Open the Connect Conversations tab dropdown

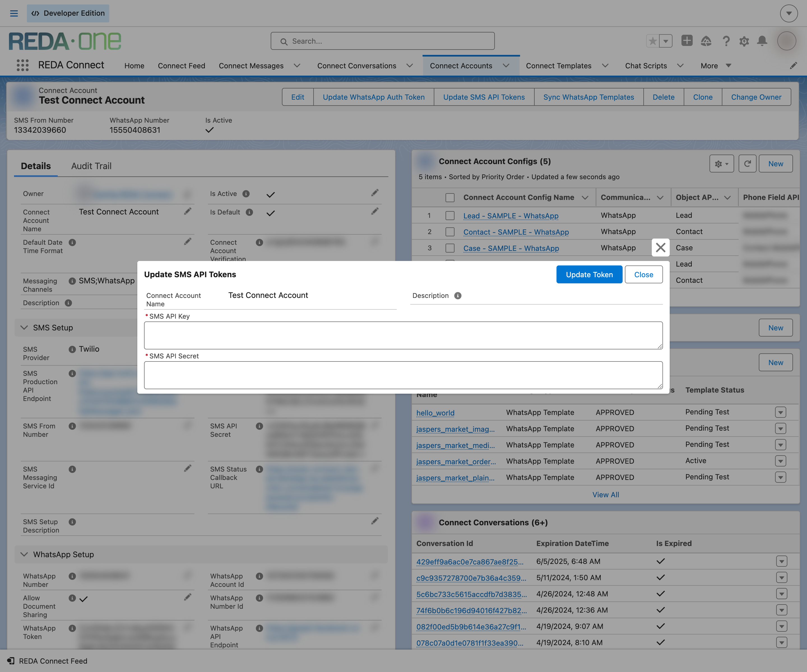tap(410, 66)
